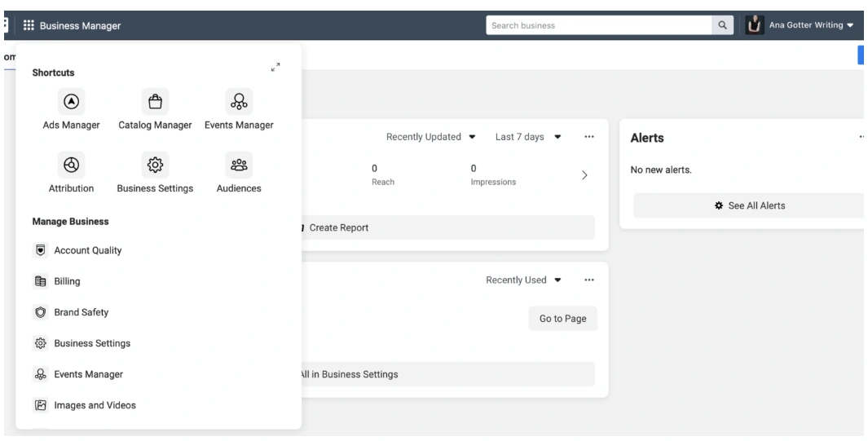This screenshot has width=868, height=441.
Task: Click the Billing list icon
Action: pyautogui.click(x=41, y=281)
